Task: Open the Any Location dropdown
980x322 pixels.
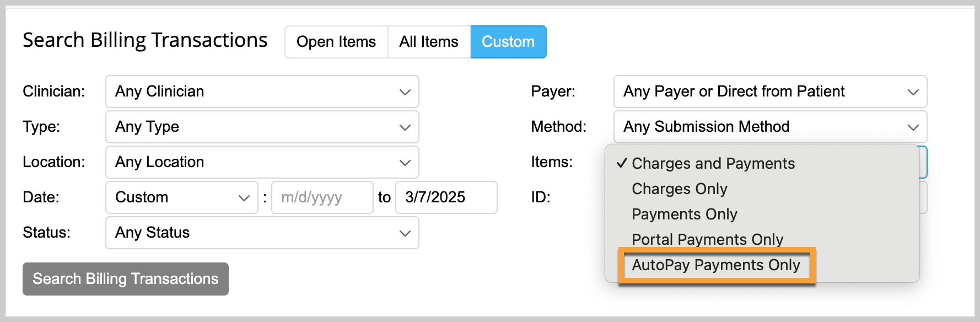Action: (262, 162)
